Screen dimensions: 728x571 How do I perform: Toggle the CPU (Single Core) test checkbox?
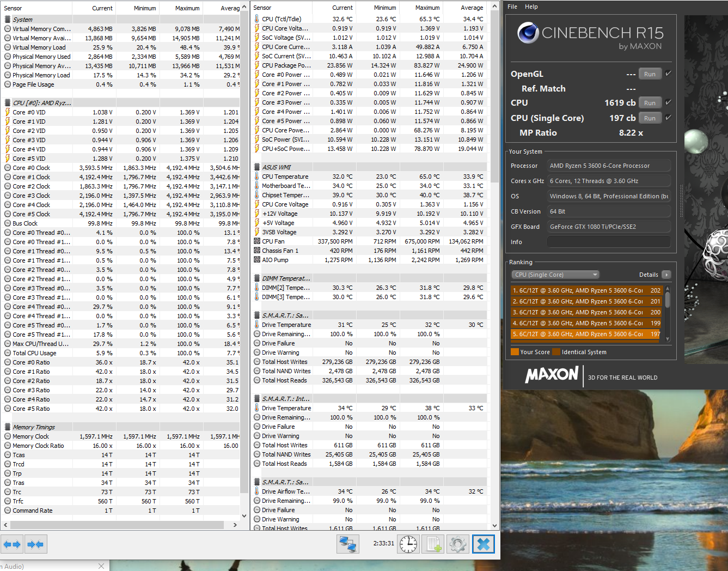668,117
